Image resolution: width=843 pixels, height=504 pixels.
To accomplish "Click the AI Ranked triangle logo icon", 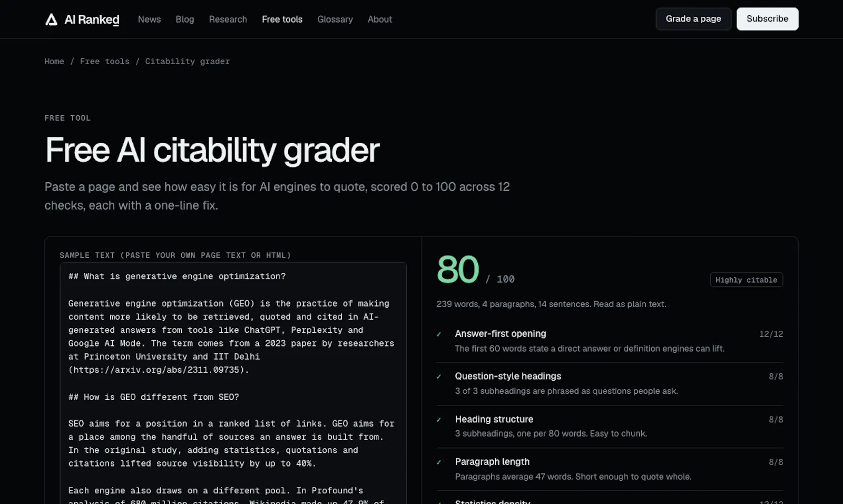I will click(x=51, y=19).
